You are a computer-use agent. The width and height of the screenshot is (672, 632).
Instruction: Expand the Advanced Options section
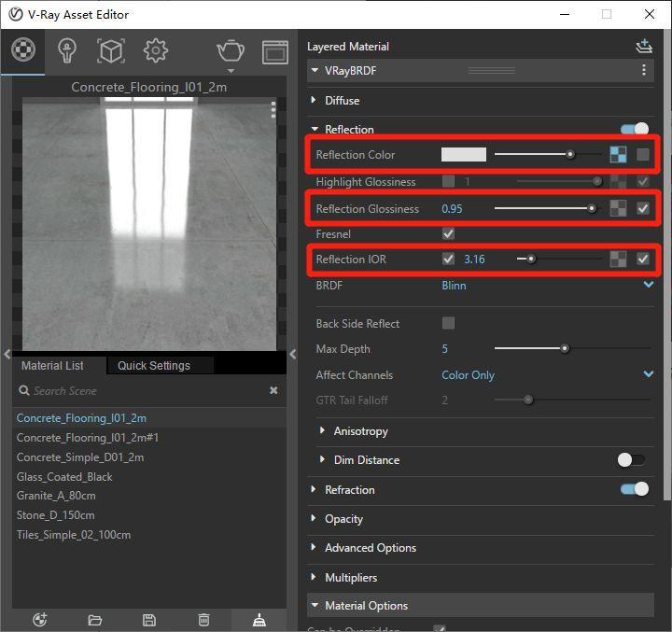point(314,547)
